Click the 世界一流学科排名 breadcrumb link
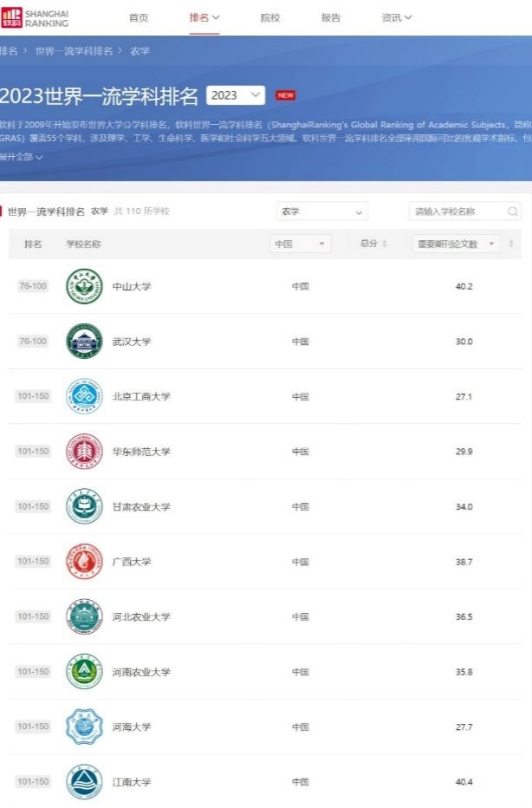The image size is (532, 808). [74, 51]
